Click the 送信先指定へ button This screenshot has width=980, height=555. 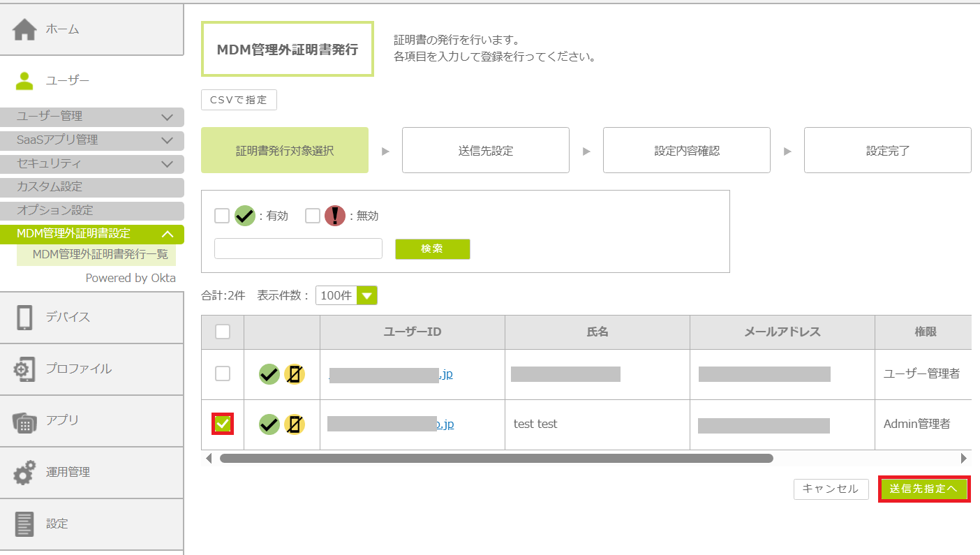coord(923,489)
